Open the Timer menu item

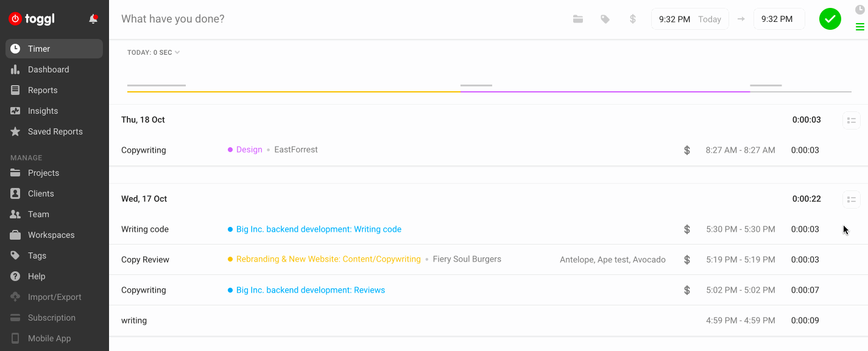(54, 49)
